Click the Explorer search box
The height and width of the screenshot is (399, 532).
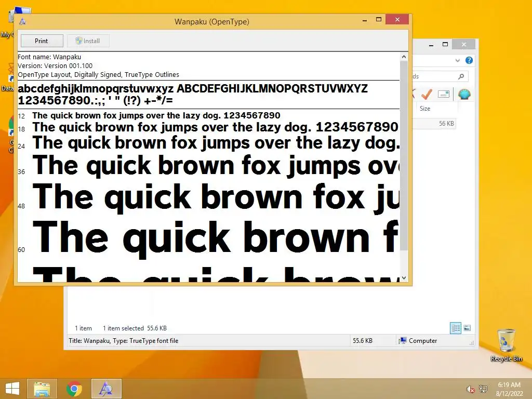click(x=440, y=76)
